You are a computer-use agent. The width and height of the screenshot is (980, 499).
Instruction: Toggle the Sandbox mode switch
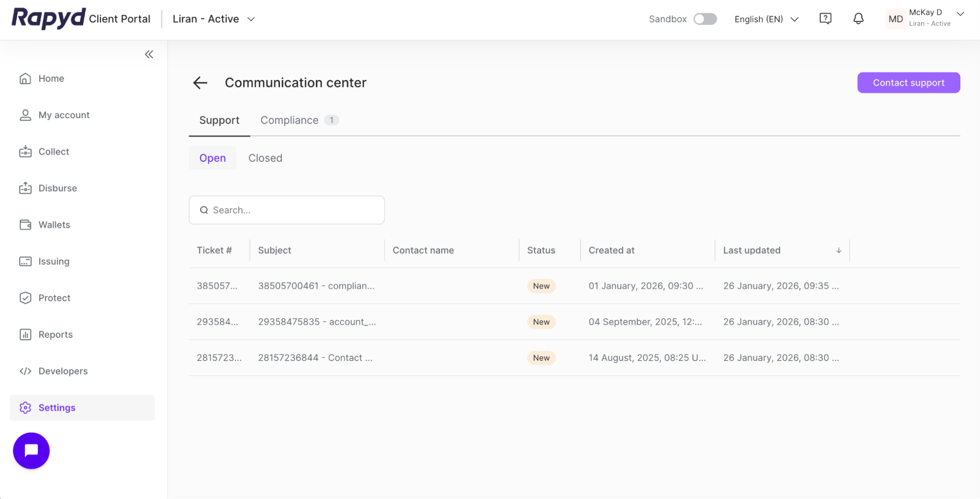click(704, 18)
